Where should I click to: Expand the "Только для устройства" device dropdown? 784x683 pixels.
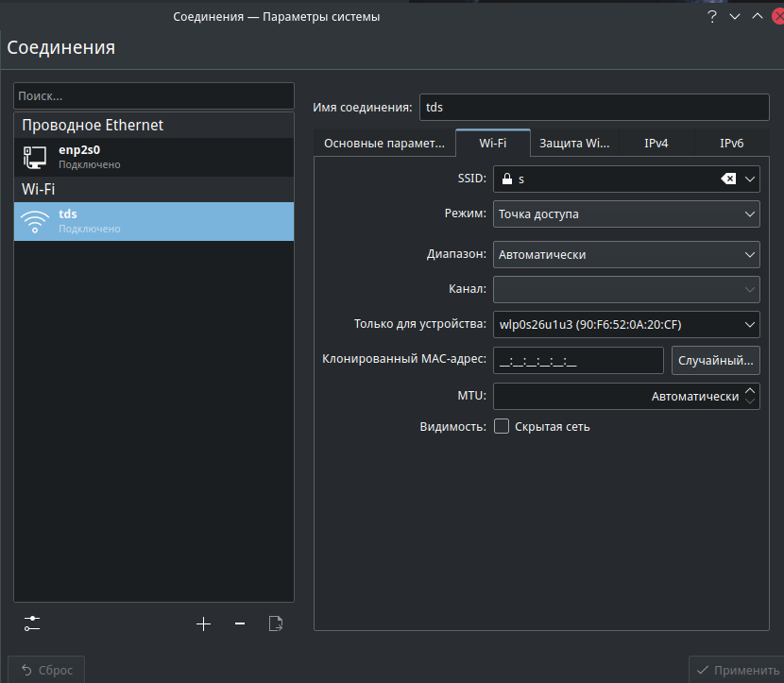626,325
